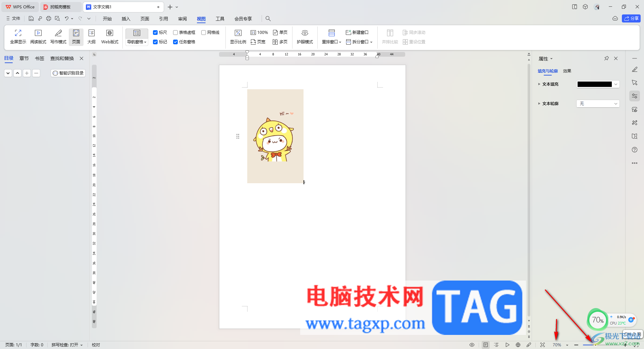
Task: Click the more options dots in right sidebar
Action: pyautogui.click(x=635, y=163)
